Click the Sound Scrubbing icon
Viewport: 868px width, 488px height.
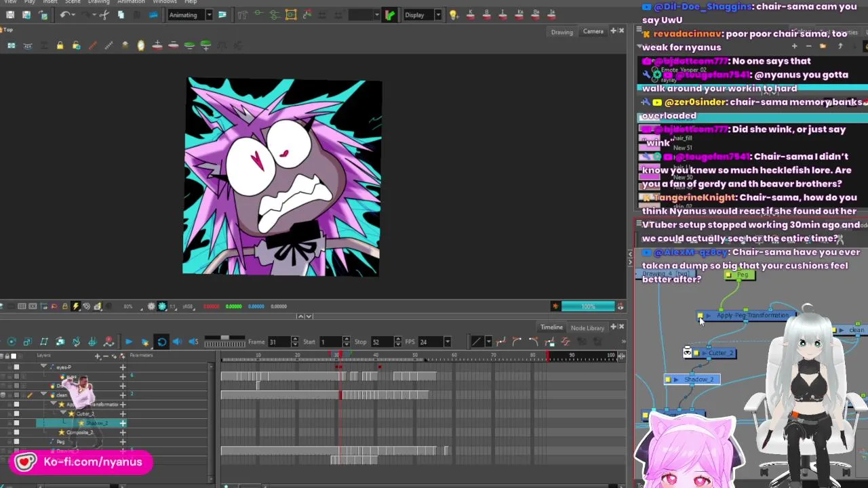194,342
